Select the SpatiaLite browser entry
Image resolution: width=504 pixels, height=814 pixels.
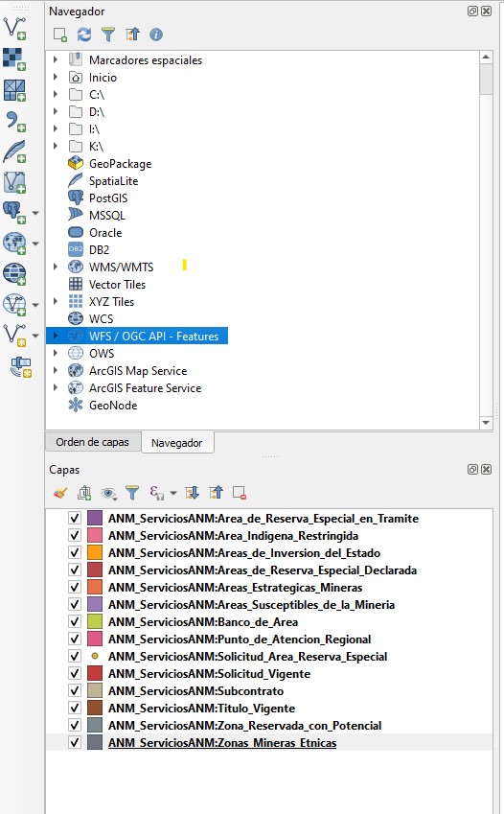(x=114, y=180)
